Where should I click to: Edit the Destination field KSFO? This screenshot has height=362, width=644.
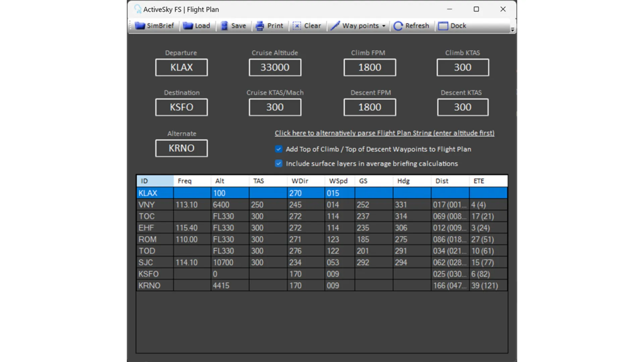(181, 107)
